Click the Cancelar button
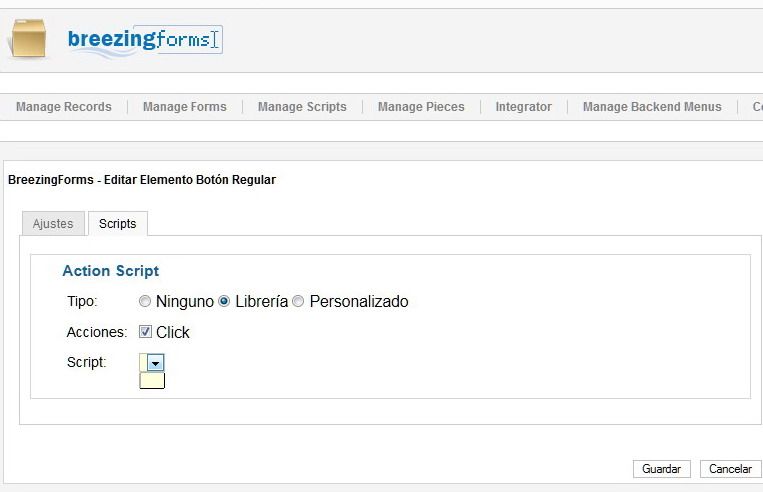 (x=730, y=469)
